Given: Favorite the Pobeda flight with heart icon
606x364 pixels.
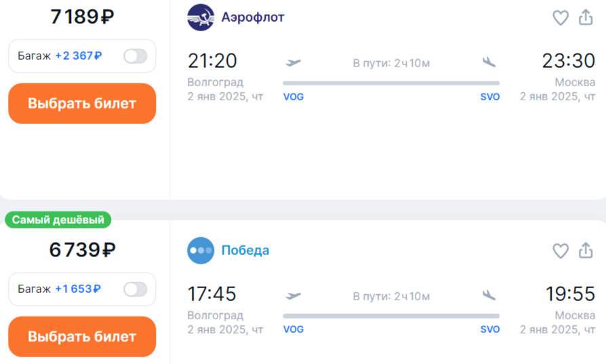Looking at the screenshot, I should pos(561,251).
